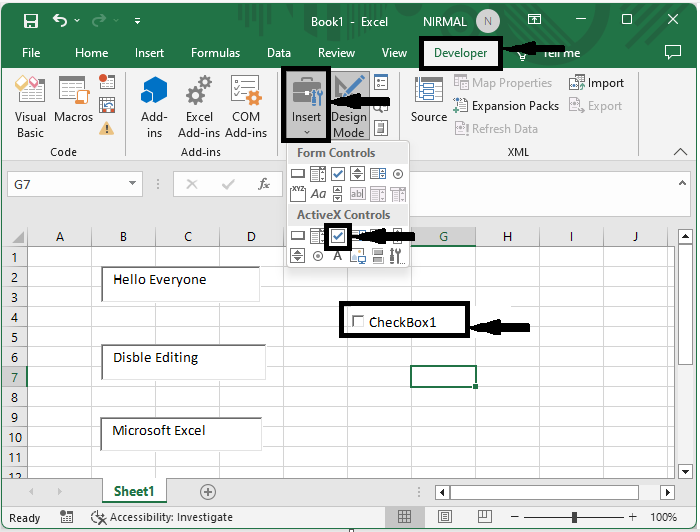The height and width of the screenshot is (532, 700).
Task: Click Map Properties
Action: 503,83
